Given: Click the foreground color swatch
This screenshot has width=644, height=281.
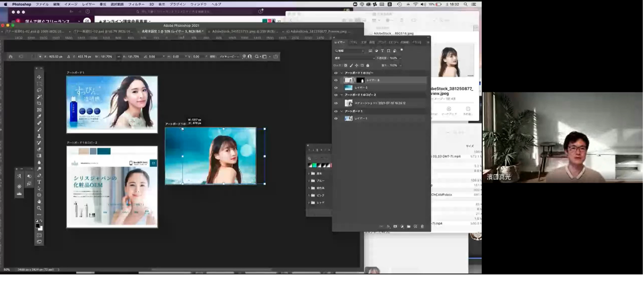Looking at the screenshot, I should point(37,226).
